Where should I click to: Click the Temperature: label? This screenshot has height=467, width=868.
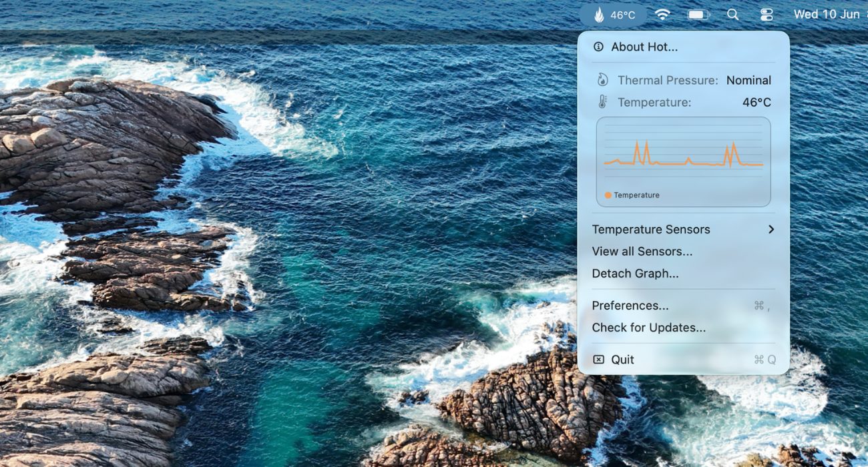click(654, 102)
